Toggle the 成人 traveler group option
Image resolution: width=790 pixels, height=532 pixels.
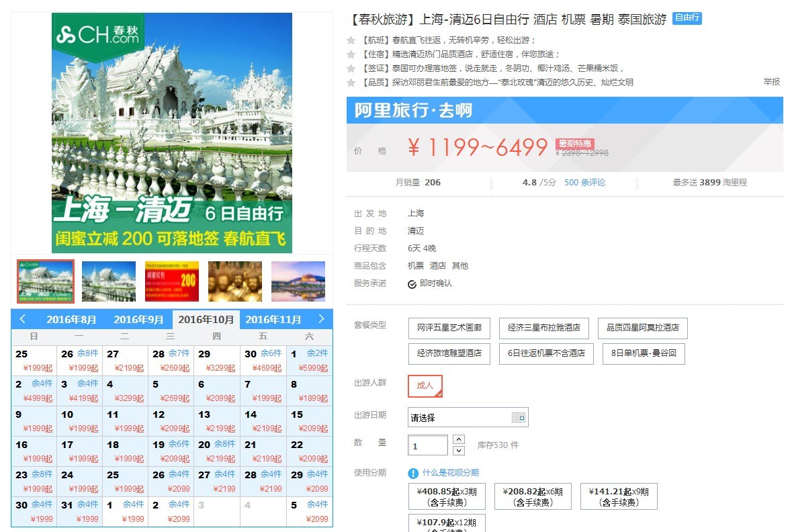pyautogui.click(x=425, y=386)
